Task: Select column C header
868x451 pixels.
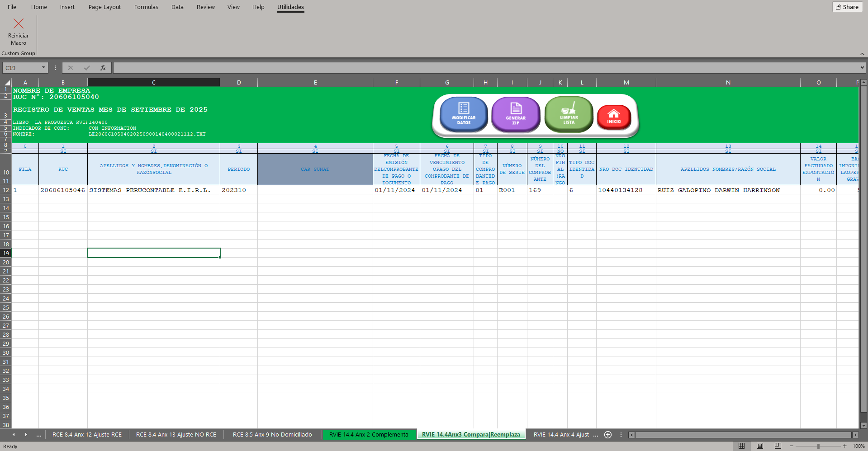Action: (154, 82)
